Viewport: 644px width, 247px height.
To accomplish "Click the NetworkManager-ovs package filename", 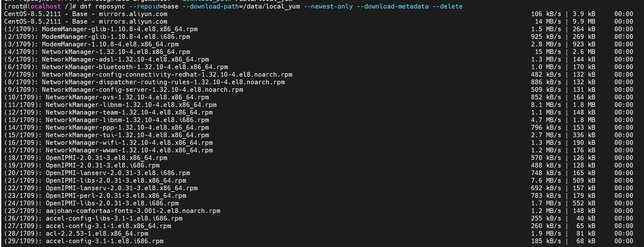I will [127, 97].
